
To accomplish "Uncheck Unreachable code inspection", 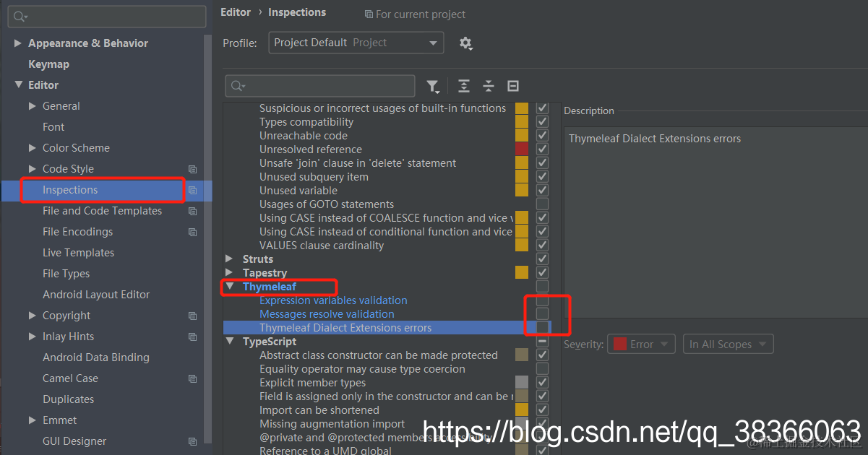I will tap(542, 136).
